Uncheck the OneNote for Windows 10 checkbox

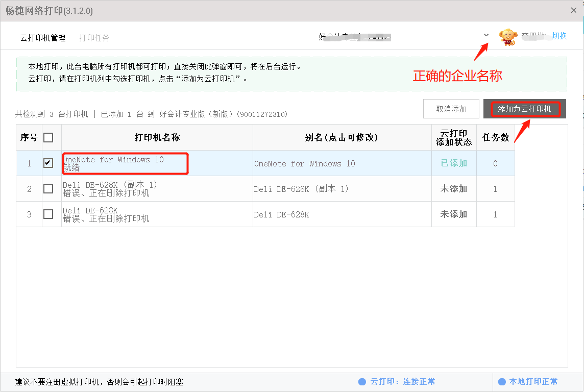48,163
